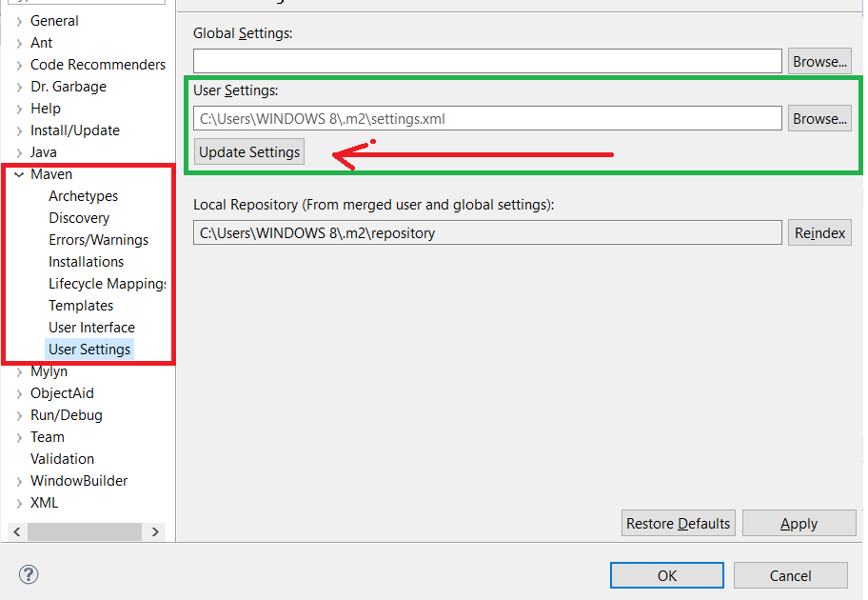This screenshot has height=600, width=868.
Task: Apply the Maven settings changes
Action: tap(799, 523)
